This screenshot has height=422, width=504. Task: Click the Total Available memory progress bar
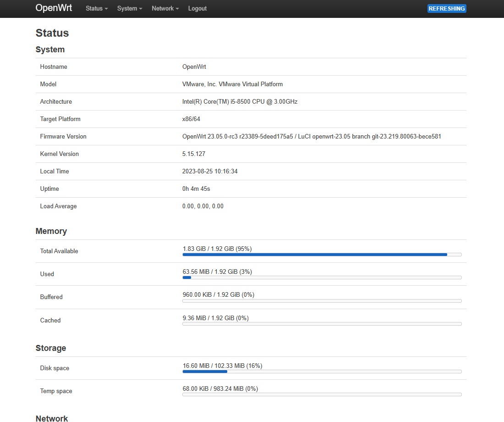coord(322,255)
